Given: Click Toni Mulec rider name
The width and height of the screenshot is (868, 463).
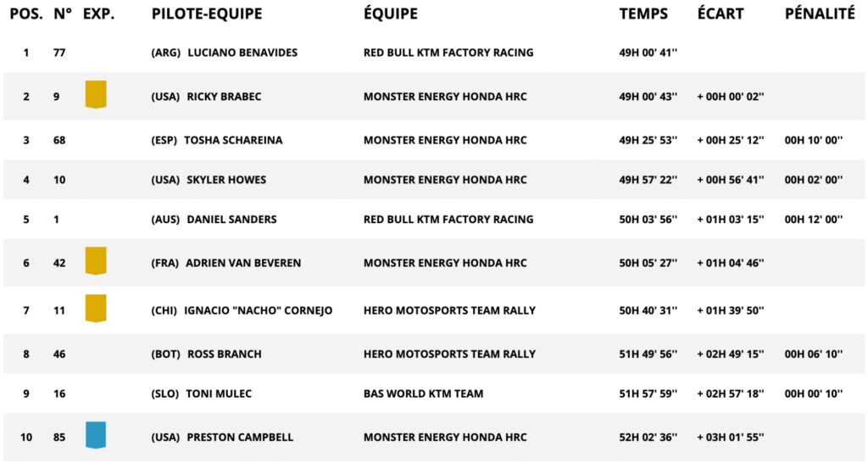Looking at the screenshot, I should 219,393.
